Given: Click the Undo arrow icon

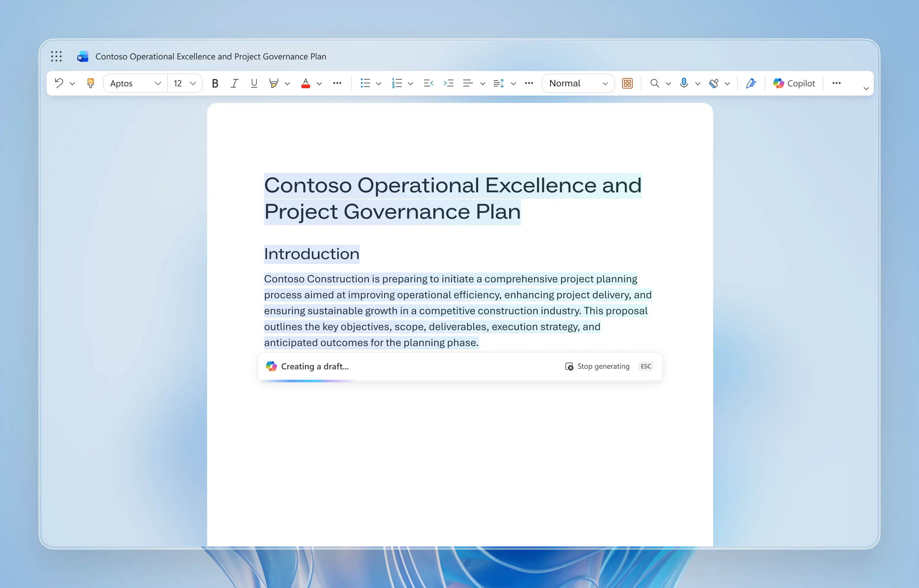Looking at the screenshot, I should click(59, 83).
